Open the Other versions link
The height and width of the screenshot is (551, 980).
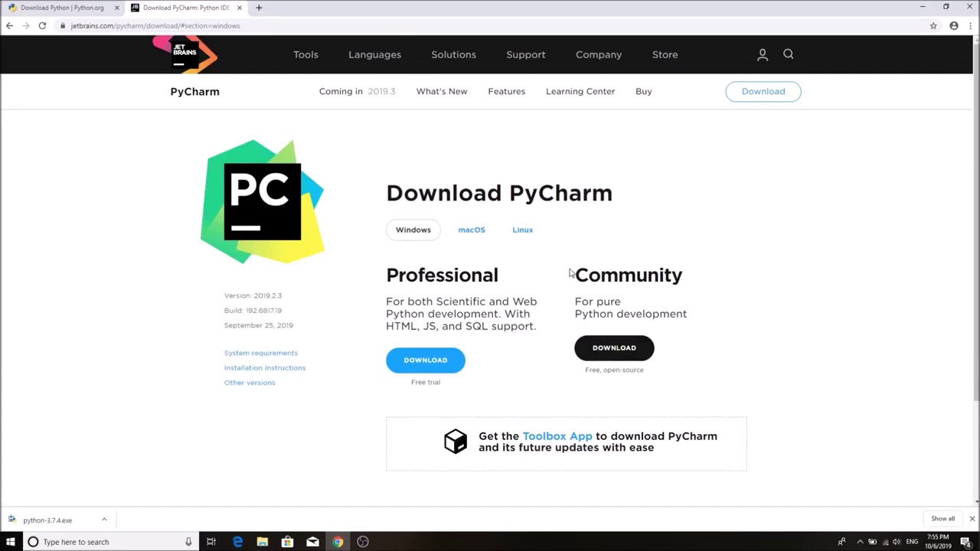tap(250, 383)
